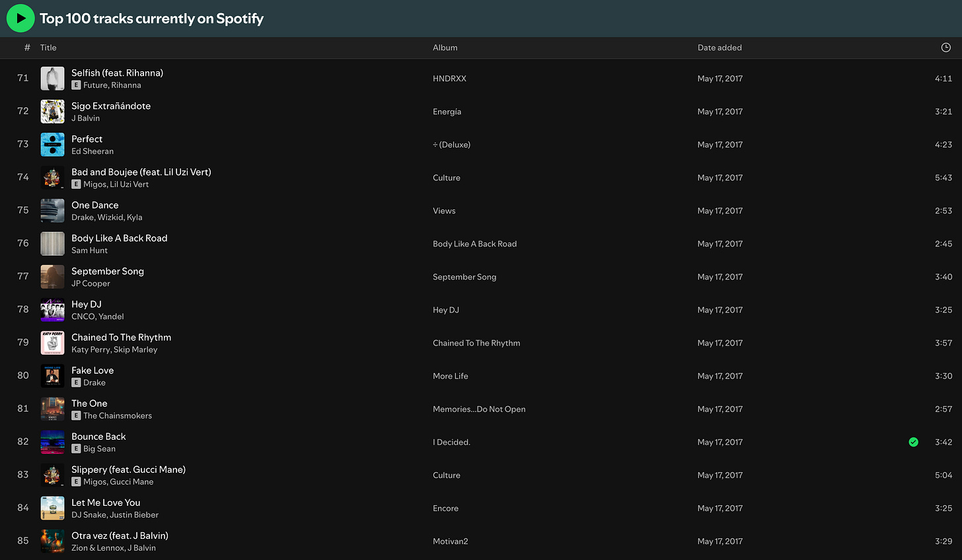Click One Dance cover thumbnail

[x=52, y=211]
